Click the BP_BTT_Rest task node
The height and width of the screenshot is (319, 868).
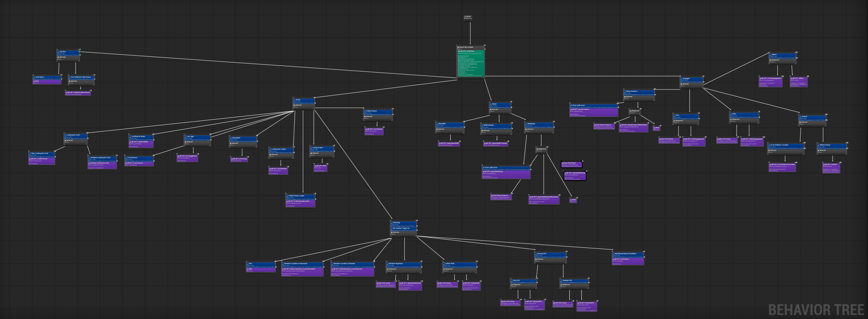(320, 168)
